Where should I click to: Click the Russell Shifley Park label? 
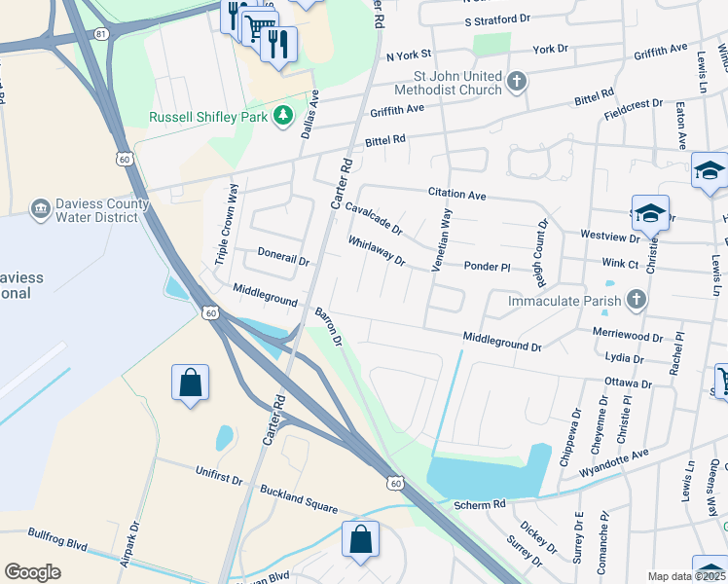coord(208,117)
